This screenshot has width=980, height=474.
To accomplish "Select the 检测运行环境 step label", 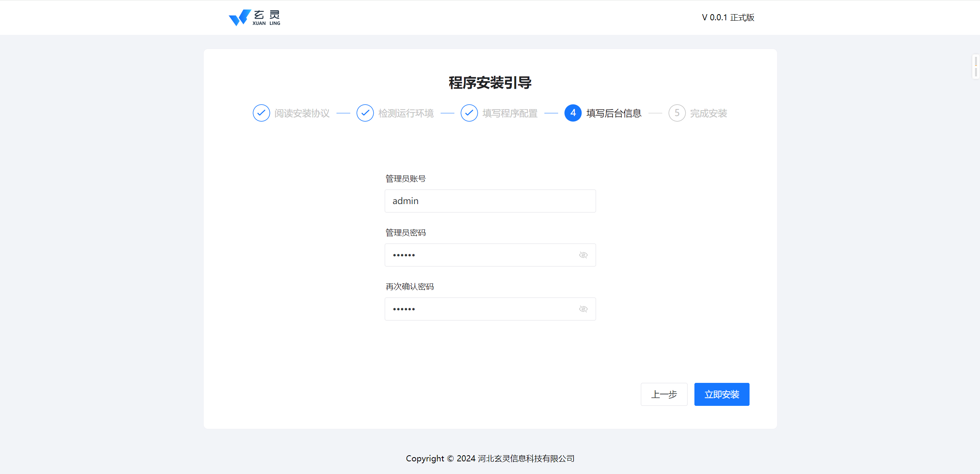I will (406, 113).
